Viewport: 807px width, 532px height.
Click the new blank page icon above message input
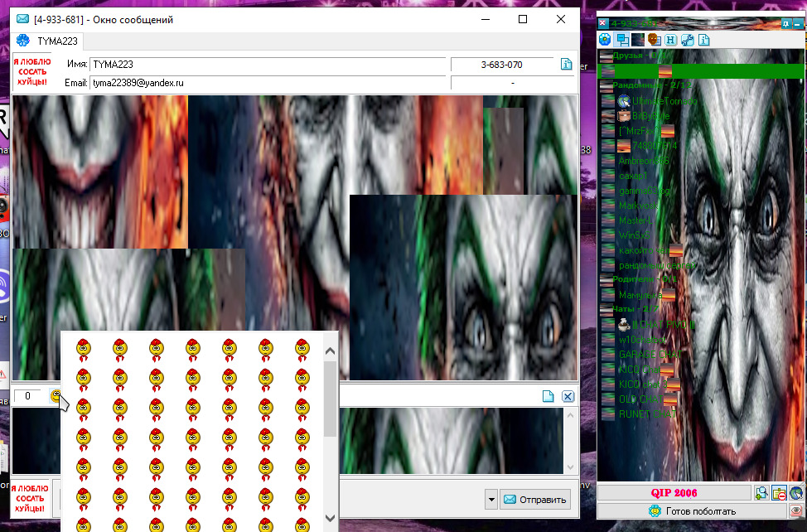click(x=548, y=397)
